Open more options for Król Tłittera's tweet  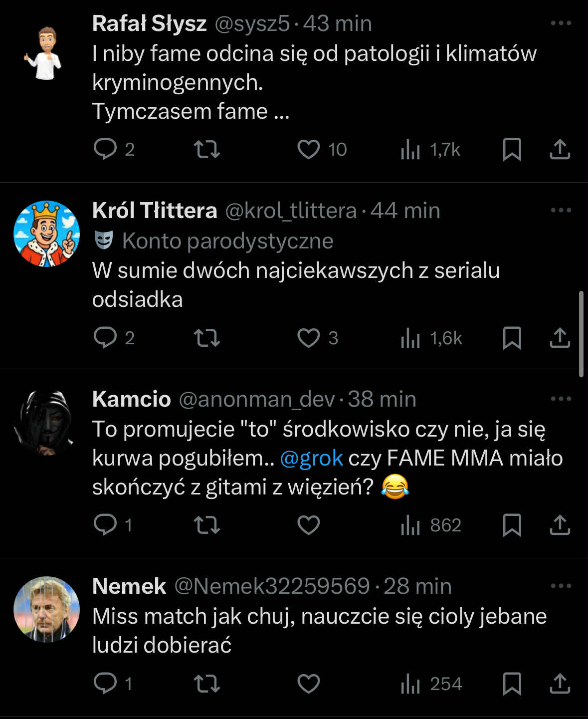561,210
